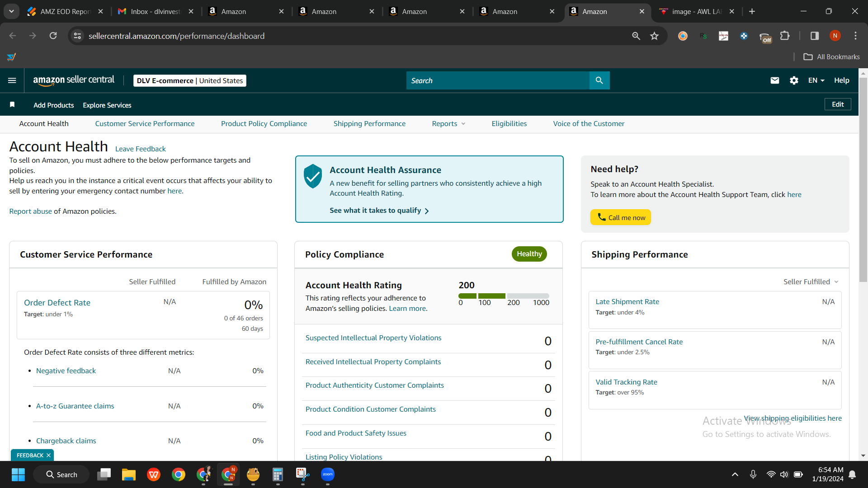Click the browser zoom magnifier icon
The image size is (868, 488).
coord(636,36)
